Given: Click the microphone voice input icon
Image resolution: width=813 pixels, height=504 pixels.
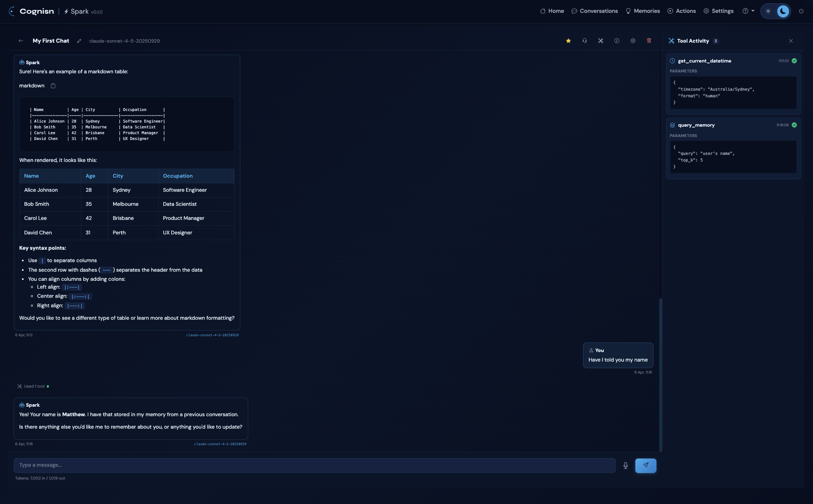Looking at the screenshot, I should (625, 465).
